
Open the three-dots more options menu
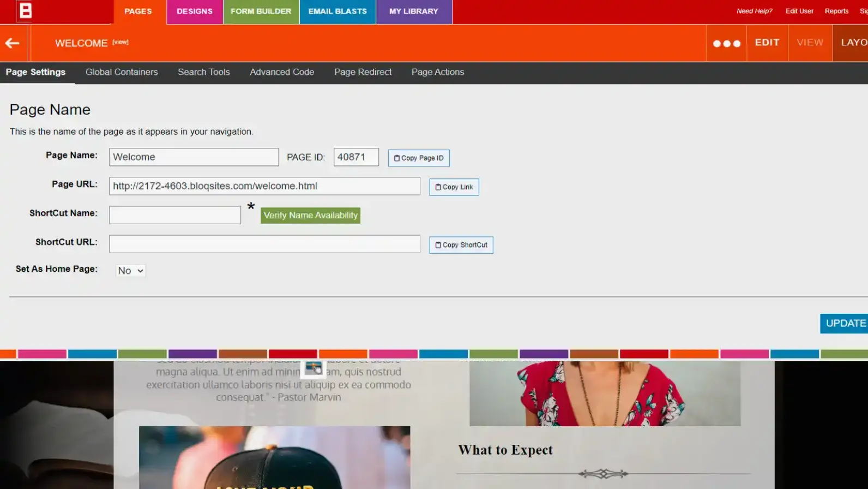tap(726, 44)
